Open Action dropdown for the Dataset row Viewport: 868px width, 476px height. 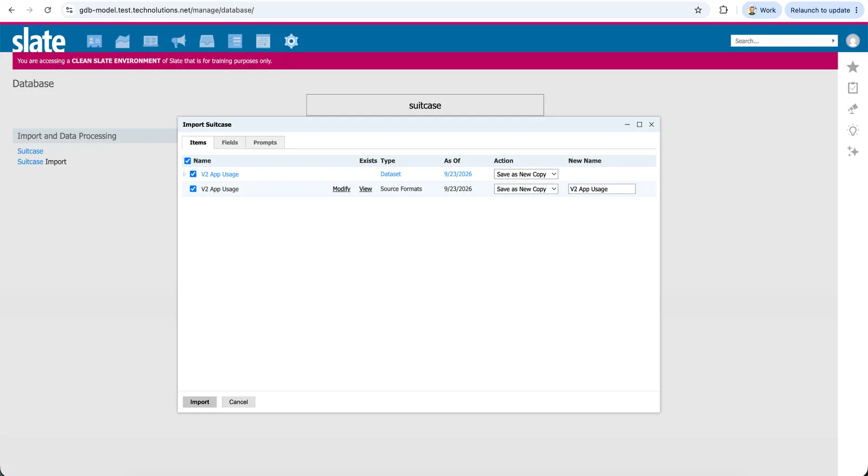pyautogui.click(x=526, y=174)
